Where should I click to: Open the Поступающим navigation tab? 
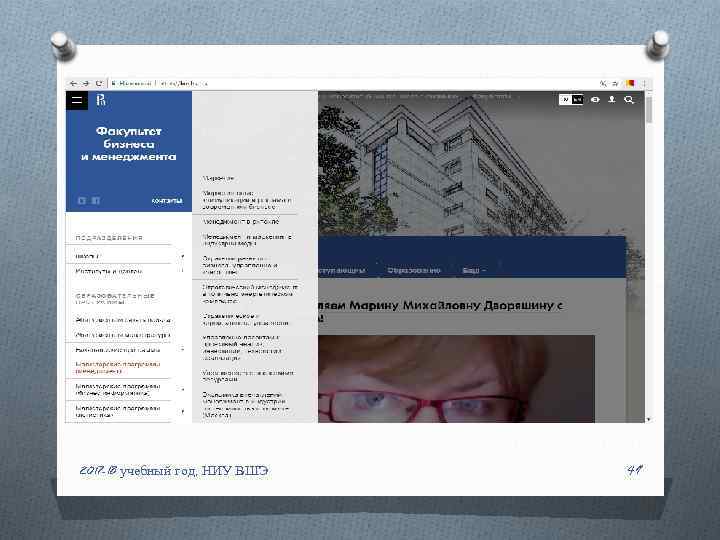pyautogui.click(x=343, y=270)
